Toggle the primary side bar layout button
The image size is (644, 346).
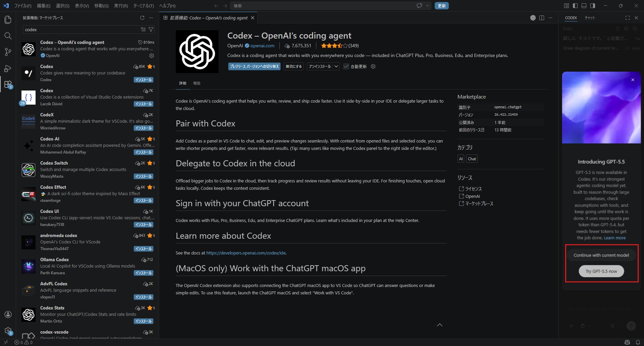575,6
